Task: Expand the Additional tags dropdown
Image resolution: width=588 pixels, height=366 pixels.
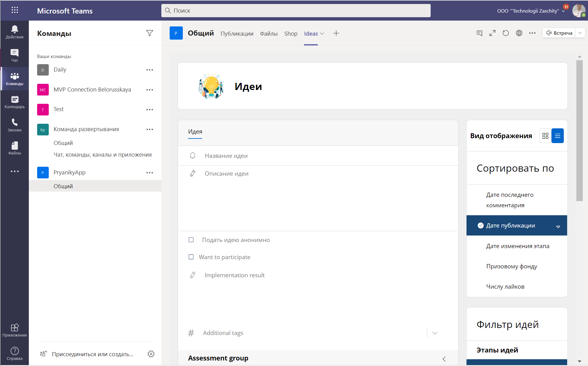Action: tap(435, 333)
